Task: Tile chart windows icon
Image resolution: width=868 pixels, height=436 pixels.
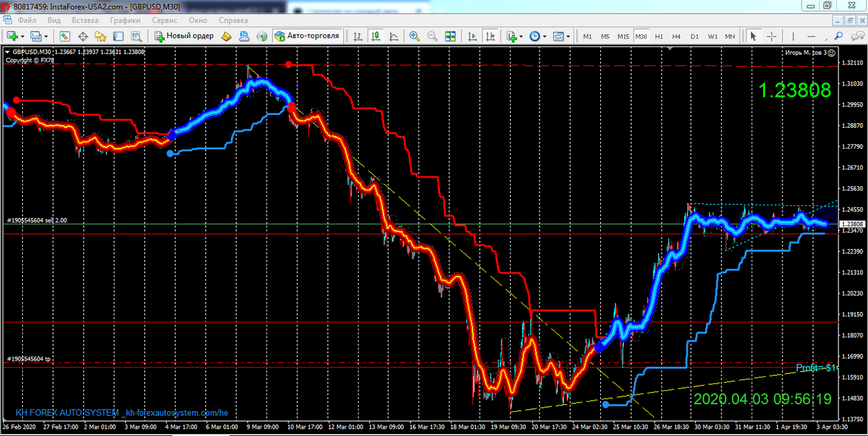Action: 450,36
